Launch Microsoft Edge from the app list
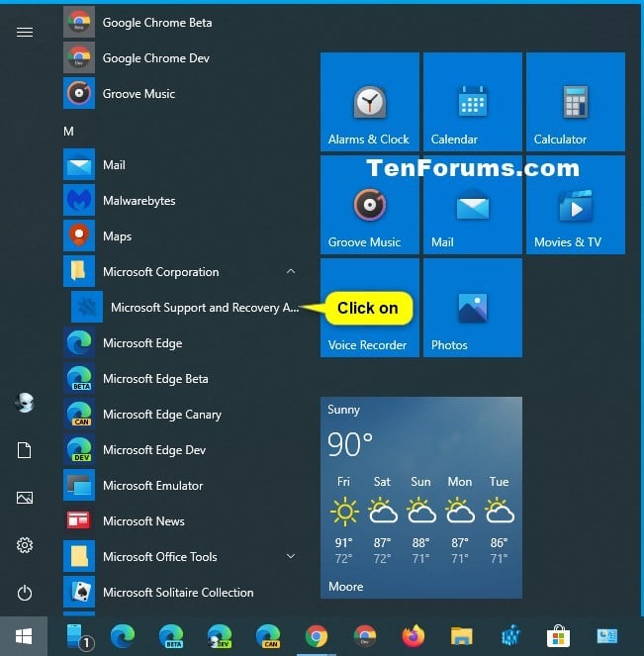This screenshot has height=656, width=644. [182, 342]
